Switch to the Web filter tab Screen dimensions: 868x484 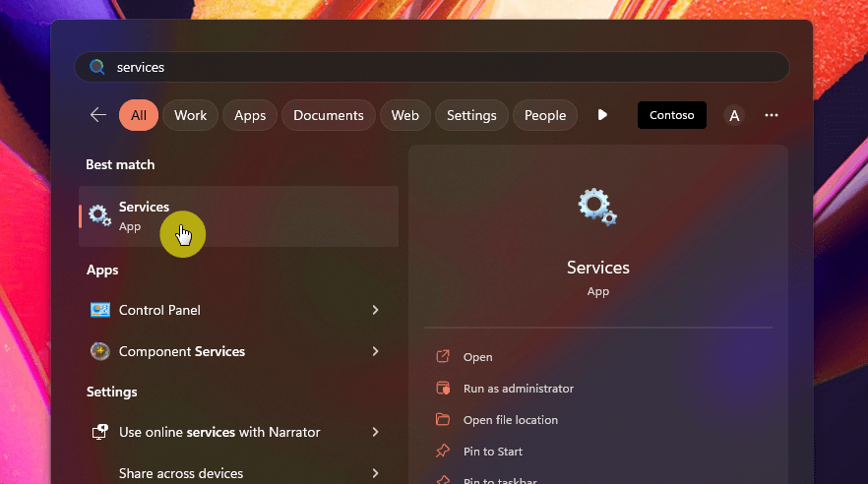tap(405, 115)
